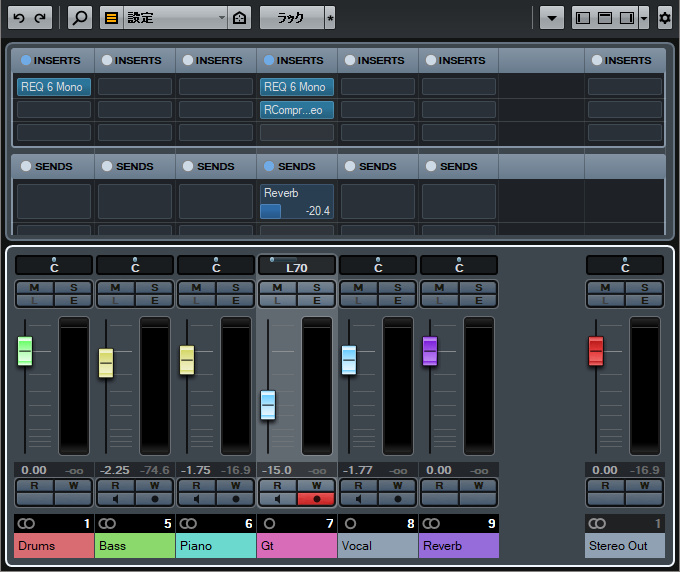Screen dimensions: 680x572
Task: Mute the Piano channel
Action: (196, 288)
